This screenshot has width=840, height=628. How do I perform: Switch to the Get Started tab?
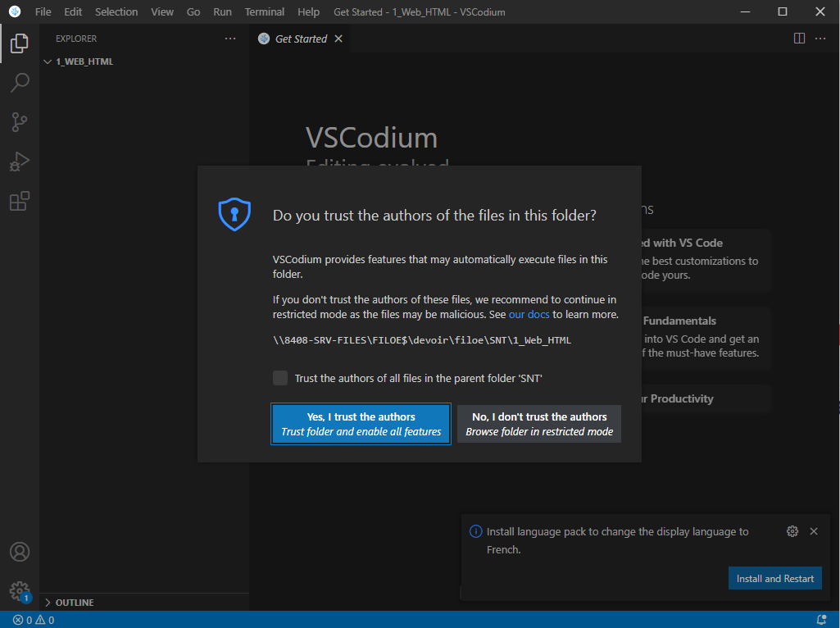(x=300, y=39)
